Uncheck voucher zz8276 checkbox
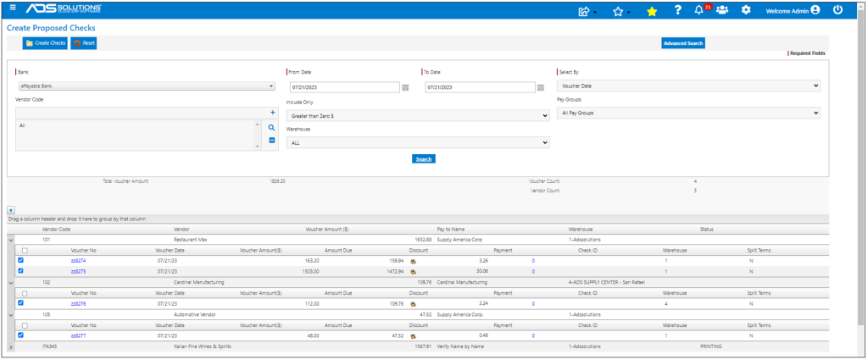This screenshot has width=868, height=360. (x=21, y=302)
